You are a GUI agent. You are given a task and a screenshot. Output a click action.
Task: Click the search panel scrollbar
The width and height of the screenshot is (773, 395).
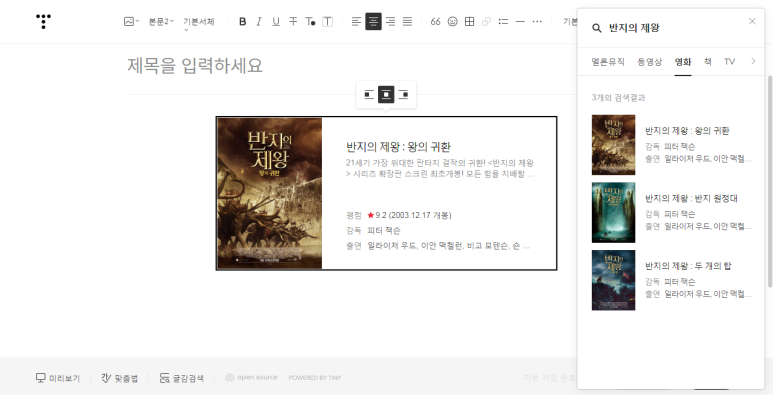pos(770,181)
